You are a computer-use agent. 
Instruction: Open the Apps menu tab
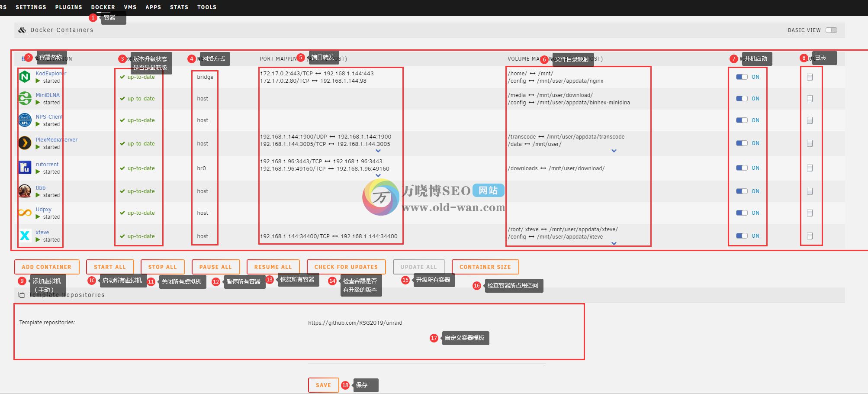[153, 7]
